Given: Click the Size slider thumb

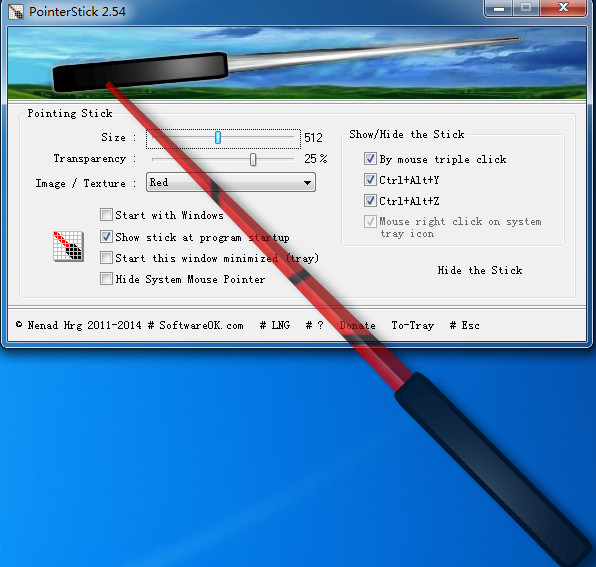Looking at the screenshot, I should point(218,138).
